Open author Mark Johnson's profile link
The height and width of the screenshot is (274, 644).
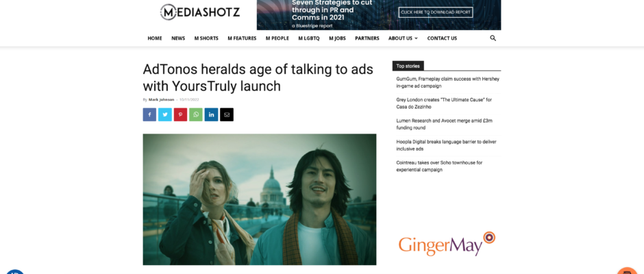[162, 99]
